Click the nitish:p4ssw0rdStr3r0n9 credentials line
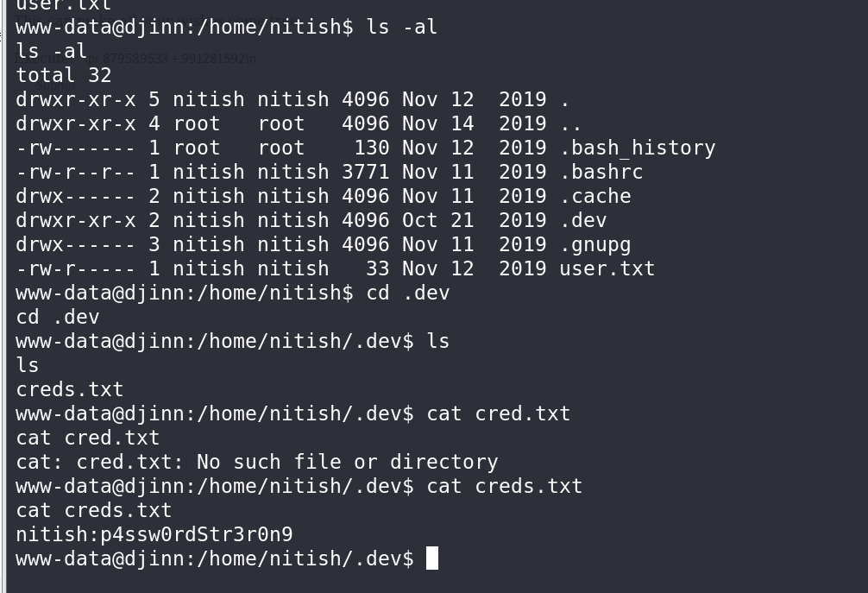 [x=154, y=534]
